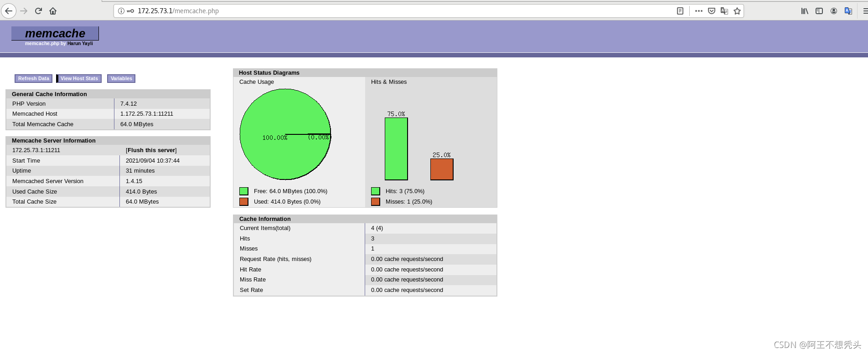This screenshot has height=353, width=868.
Task: Open the Variables tab
Action: pos(121,78)
